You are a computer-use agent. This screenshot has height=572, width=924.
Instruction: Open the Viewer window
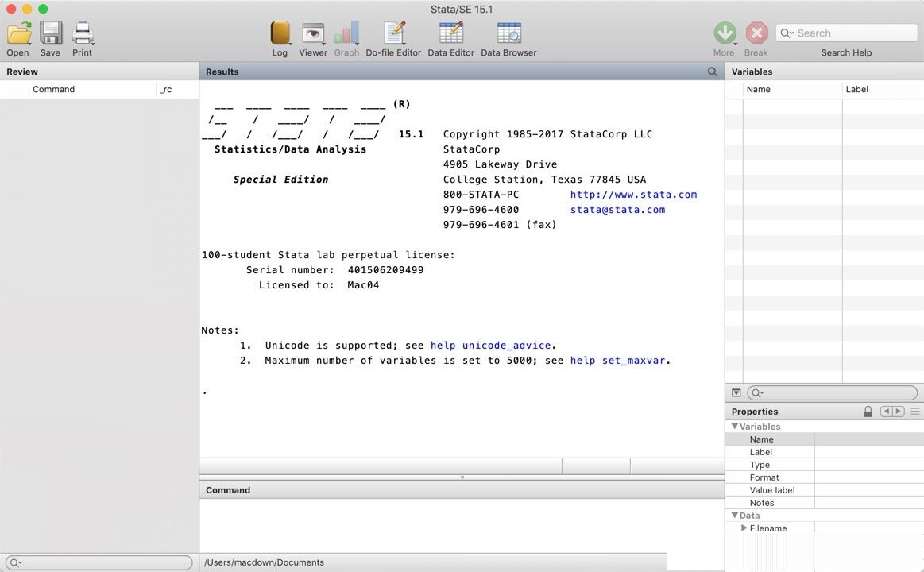click(x=312, y=32)
